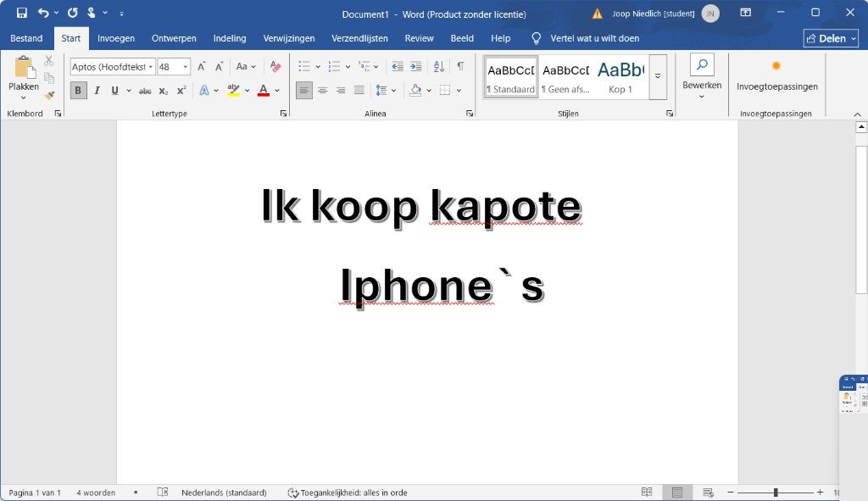This screenshot has height=501, width=868.
Task: Open language Nederlands (standaard) setting
Action: tap(224, 493)
